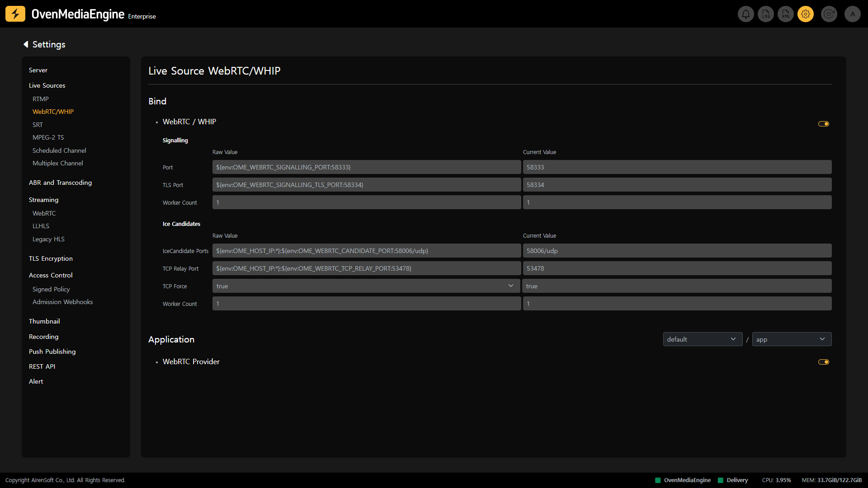Click the Signalling Port raw value field
This screenshot has width=868, height=488.
click(366, 167)
